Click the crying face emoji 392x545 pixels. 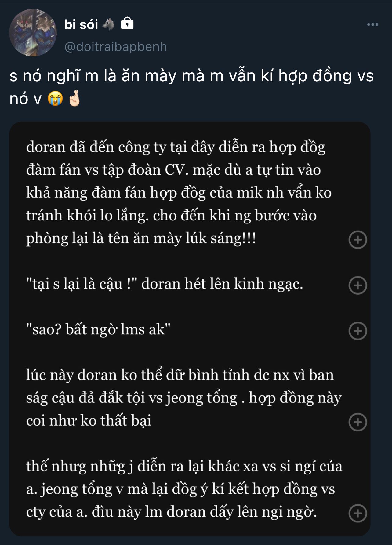pyautogui.click(x=55, y=99)
